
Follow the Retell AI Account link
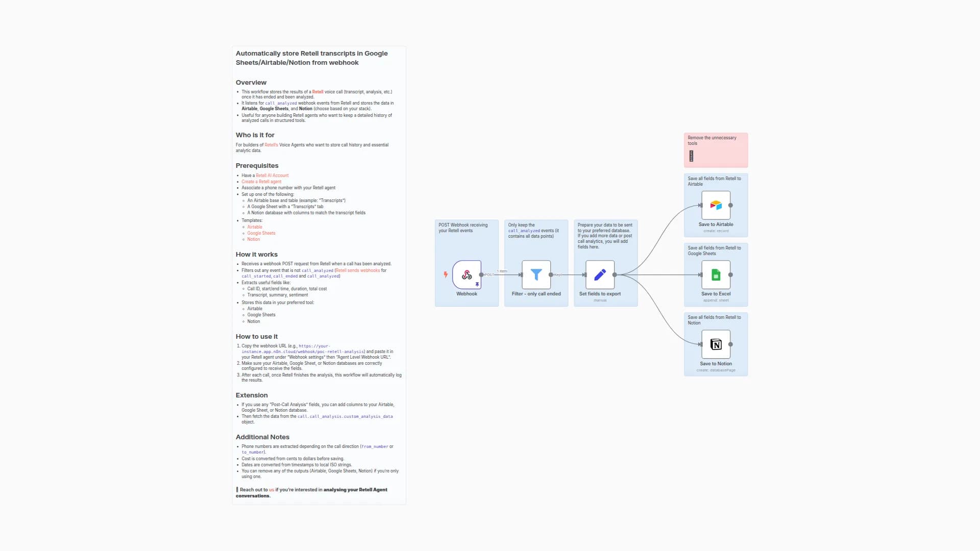click(272, 176)
